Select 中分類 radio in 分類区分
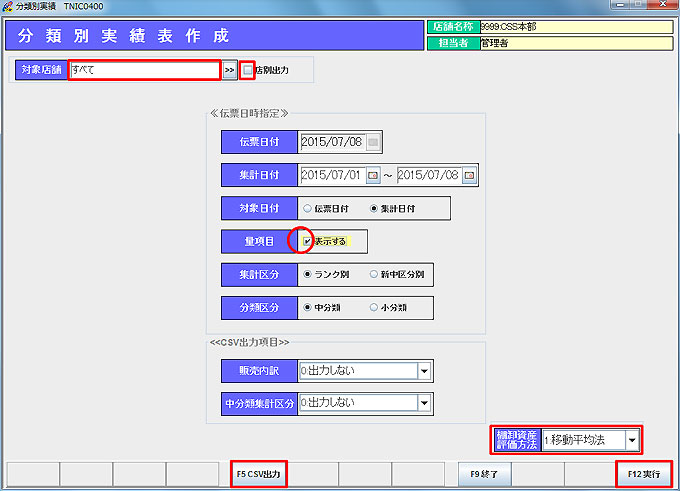Screen dimensions: 680x491 pyautogui.click(x=307, y=308)
